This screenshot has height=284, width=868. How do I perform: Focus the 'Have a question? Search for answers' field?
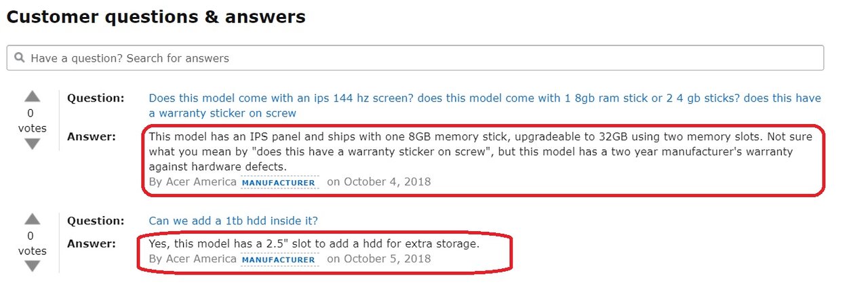click(415, 58)
